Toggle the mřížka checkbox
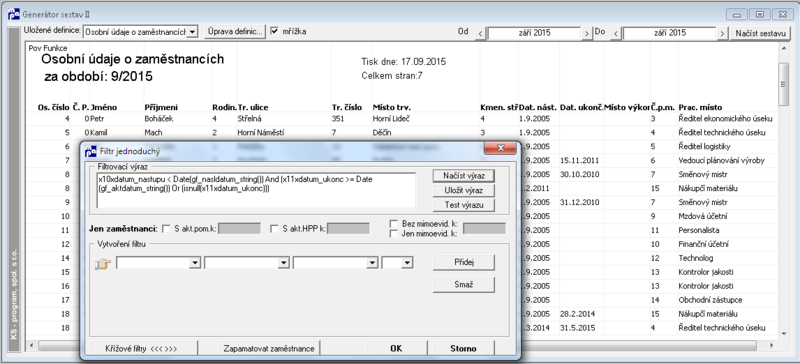 tap(274, 31)
